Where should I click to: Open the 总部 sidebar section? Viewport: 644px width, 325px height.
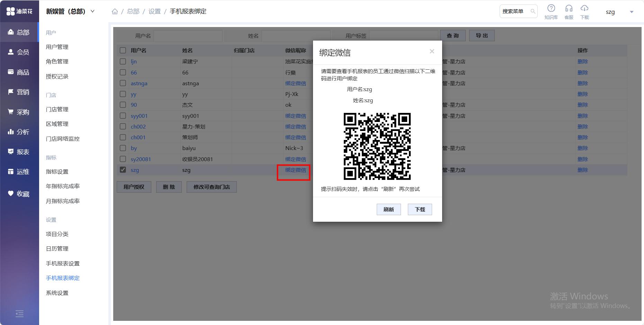(19, 32)
